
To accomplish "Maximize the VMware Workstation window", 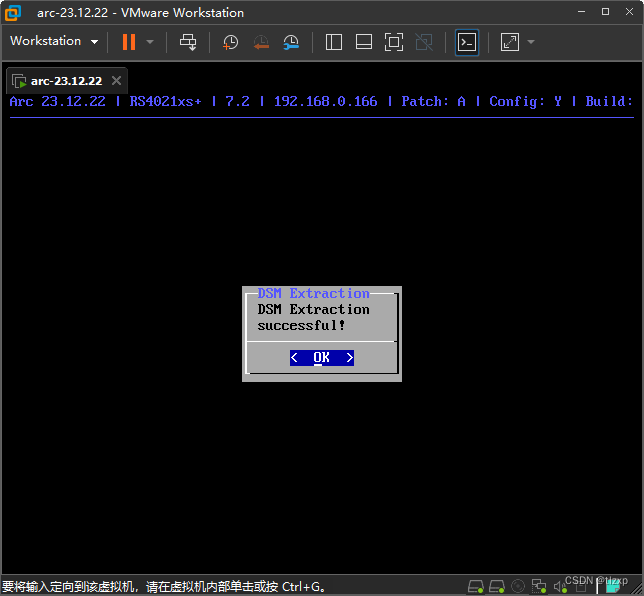I will 605,12.
